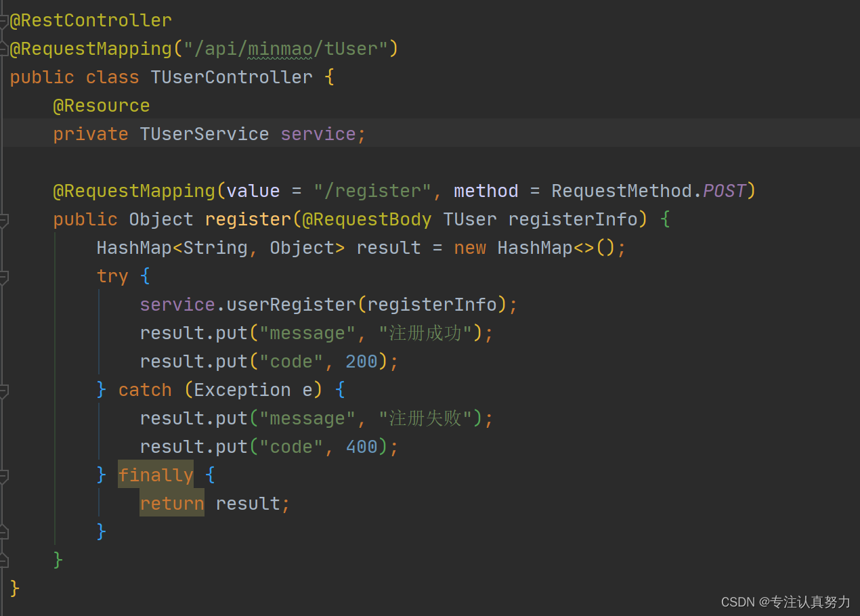Click the "注册成功" string
860x616 pixels.
coord(425,334)
